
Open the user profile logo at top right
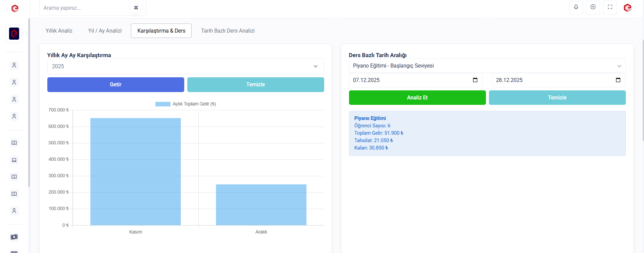(627, 8)
